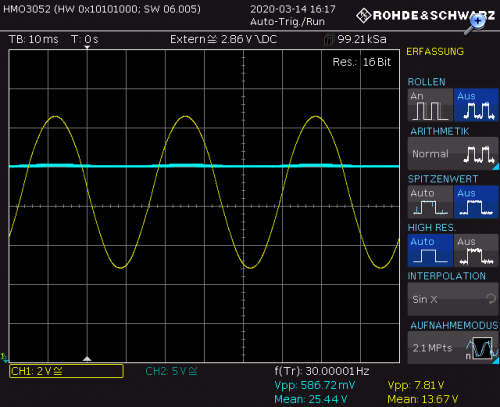This screenshot has width=500, height=407.
Task: Select the CH2 5 V channel label
Action: click(171, 371)
